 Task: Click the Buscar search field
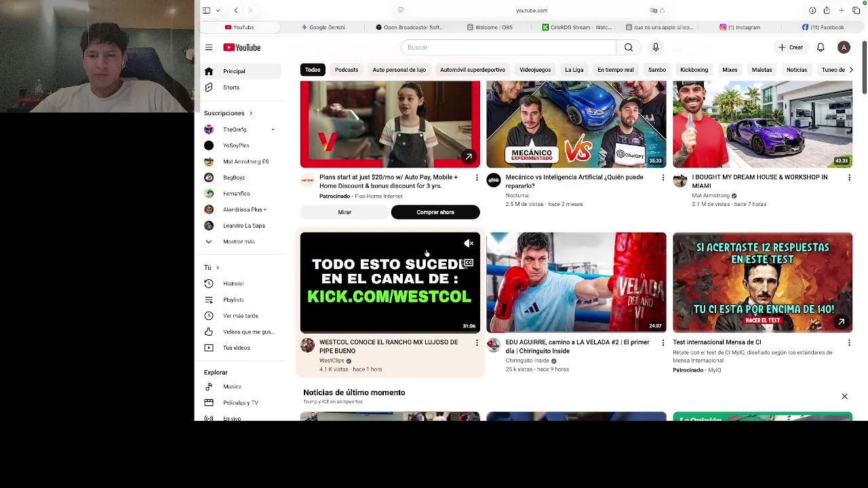coord(509,47)
